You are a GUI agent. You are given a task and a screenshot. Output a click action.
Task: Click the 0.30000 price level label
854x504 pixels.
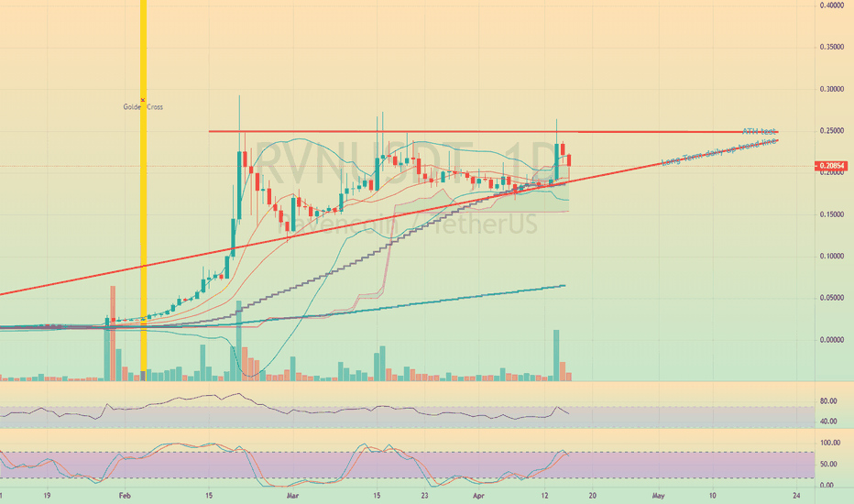click(x=832, y=90)
